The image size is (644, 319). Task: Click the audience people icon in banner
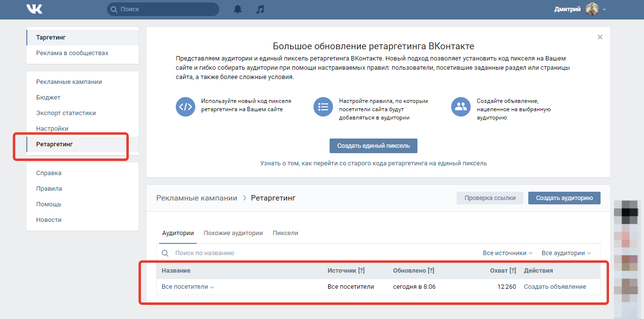[460, 107]
